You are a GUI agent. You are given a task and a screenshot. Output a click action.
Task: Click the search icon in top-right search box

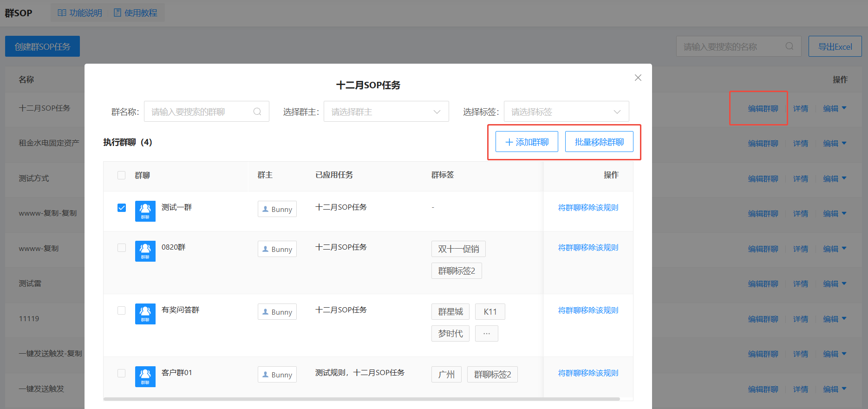point(789,46)
